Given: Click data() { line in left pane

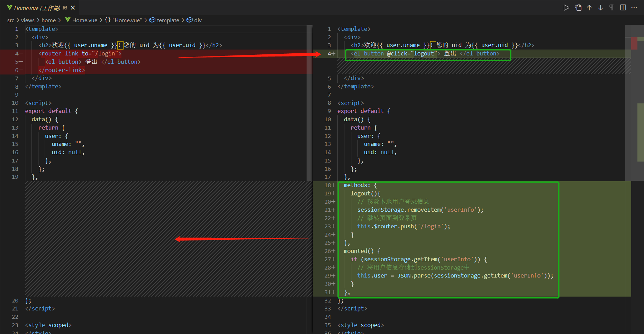Looking at the screenshot, I should coord(45,120).
